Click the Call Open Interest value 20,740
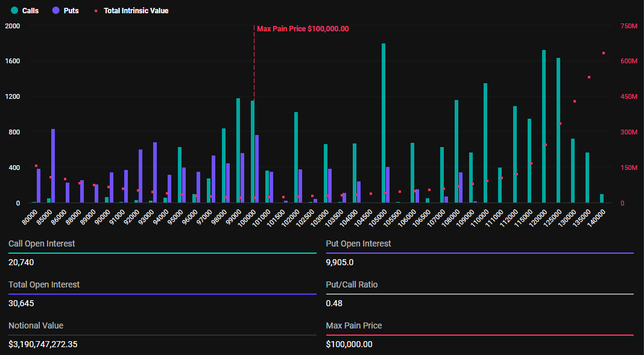Image resolution: width=644 pixels, height=355 pixels. coord(22,263)
